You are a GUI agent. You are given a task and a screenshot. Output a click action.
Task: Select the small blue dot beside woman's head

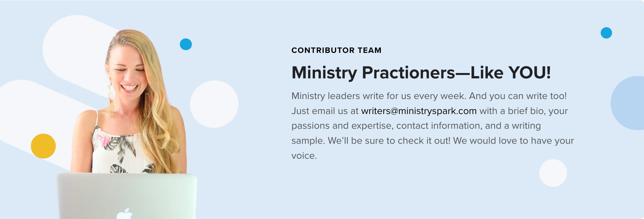click(x=186, y=44)
